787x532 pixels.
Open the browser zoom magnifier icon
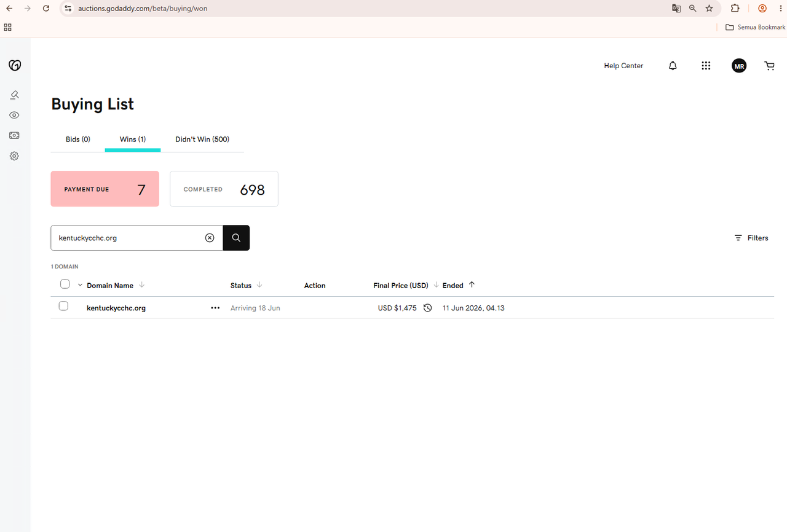pos(693,9)
